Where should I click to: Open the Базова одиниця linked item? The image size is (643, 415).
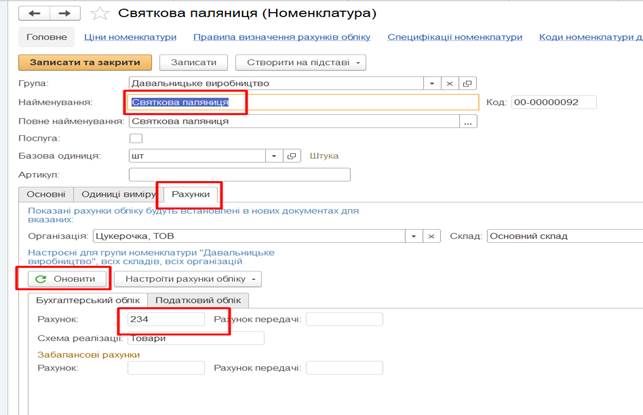[292, 156]
